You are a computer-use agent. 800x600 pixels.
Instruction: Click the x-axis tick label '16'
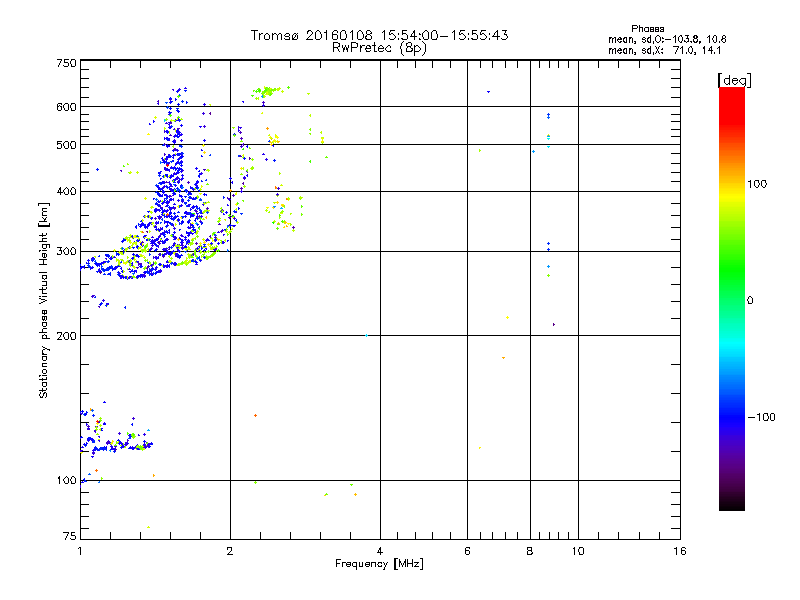click(x=680, y=551)
